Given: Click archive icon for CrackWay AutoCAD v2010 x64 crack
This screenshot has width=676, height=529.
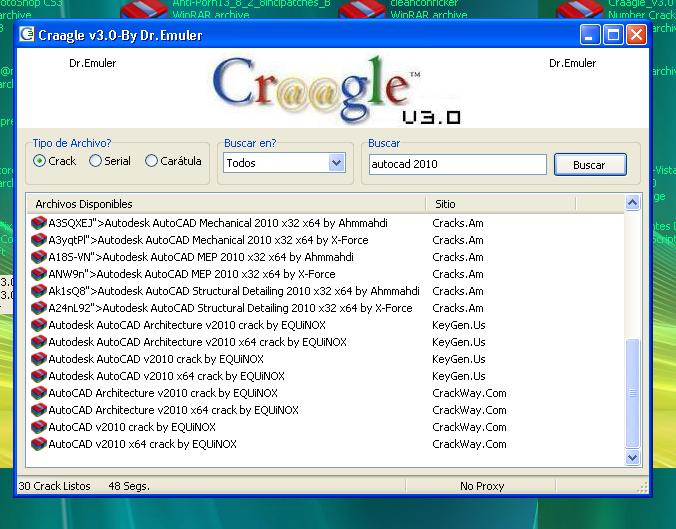Looking at the screenshot, I should point(38,444).
